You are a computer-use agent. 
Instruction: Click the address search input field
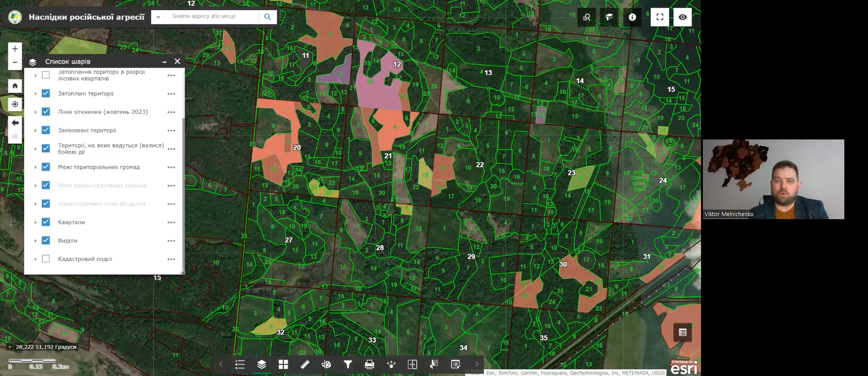[x=212, y=16]
